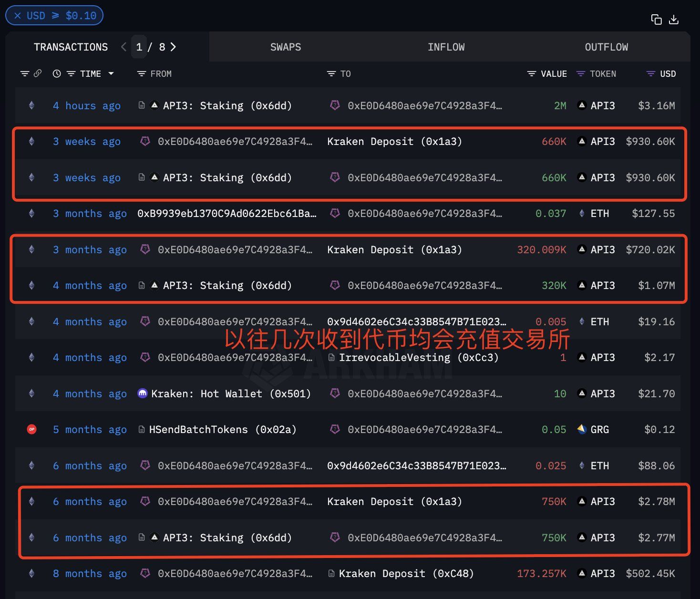Click the $720.02K USD amount
Image resolution: width=700 pixels, height=599 pixels.
(x=650, y=250)
